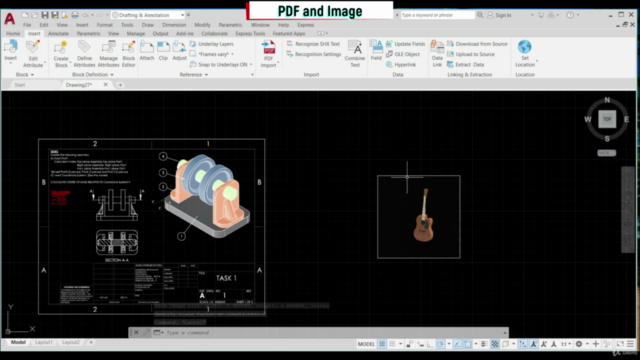Click Update Fields button
Image resolution: width=640 pixels, height=360 pixels.
pos(405,44)
